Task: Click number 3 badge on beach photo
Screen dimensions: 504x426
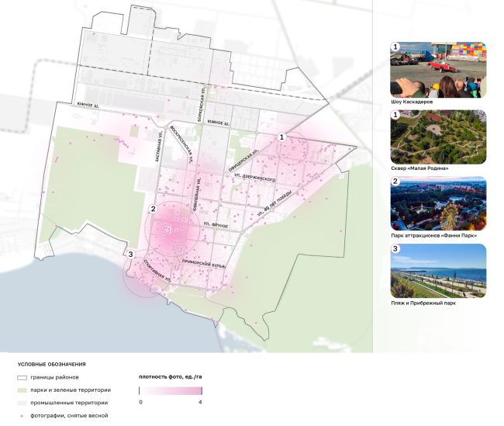Action: pos(395,250)
